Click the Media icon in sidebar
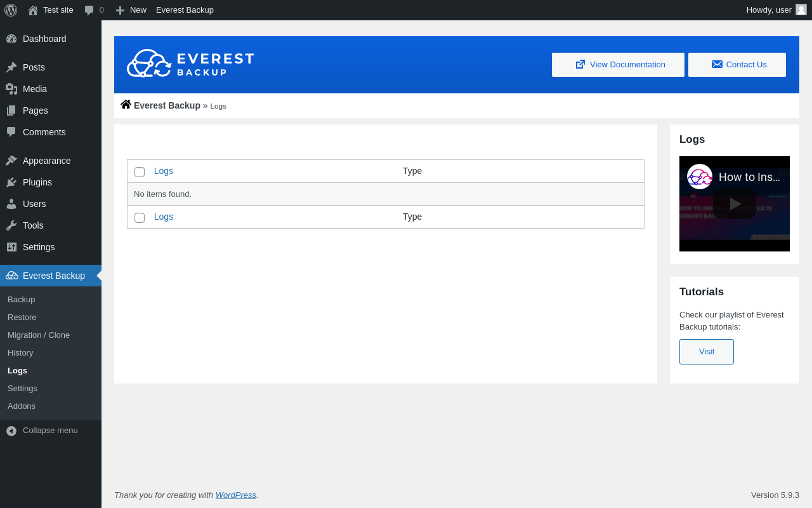The image size is (812, 508). (x=11, y=89)
